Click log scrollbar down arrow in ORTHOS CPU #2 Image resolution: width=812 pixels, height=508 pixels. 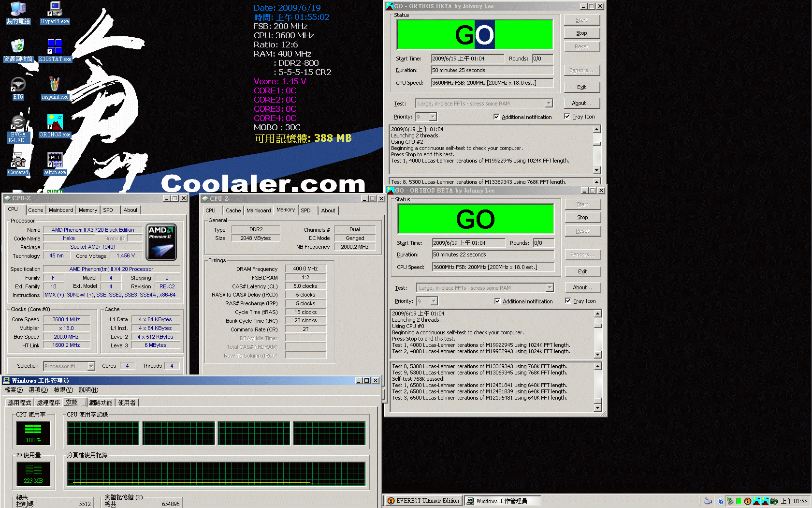click(597, 170)
